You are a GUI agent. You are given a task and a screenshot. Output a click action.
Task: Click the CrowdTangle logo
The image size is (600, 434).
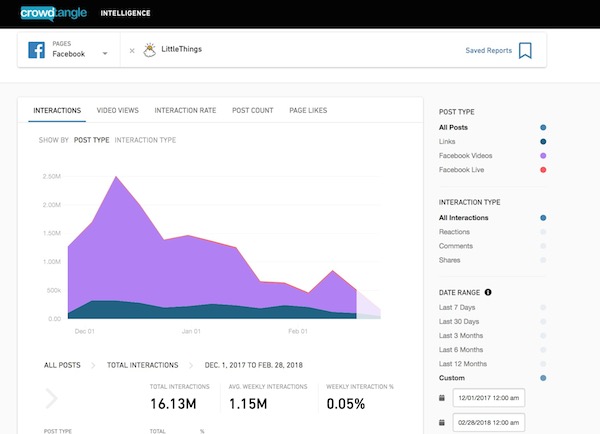(49, 15)
